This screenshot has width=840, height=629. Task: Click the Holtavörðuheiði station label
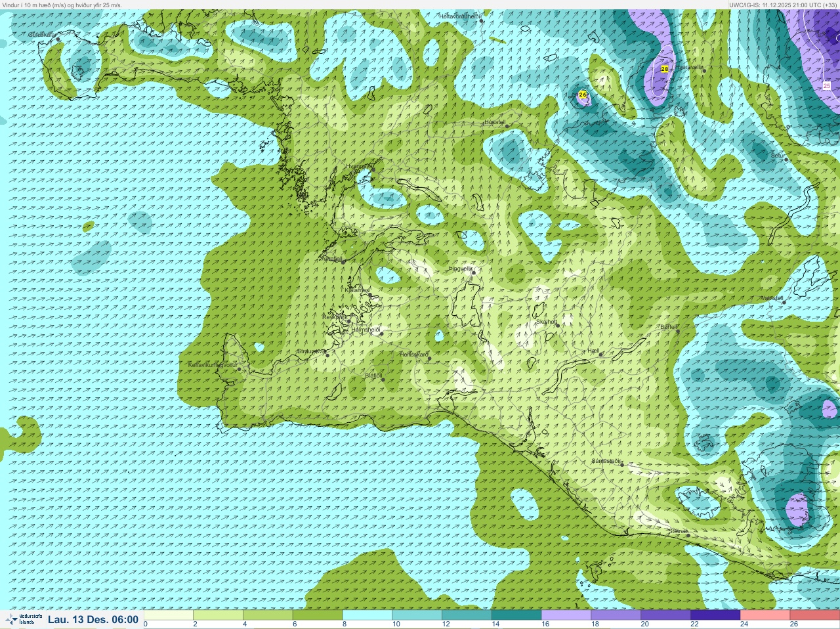(460, 16)
